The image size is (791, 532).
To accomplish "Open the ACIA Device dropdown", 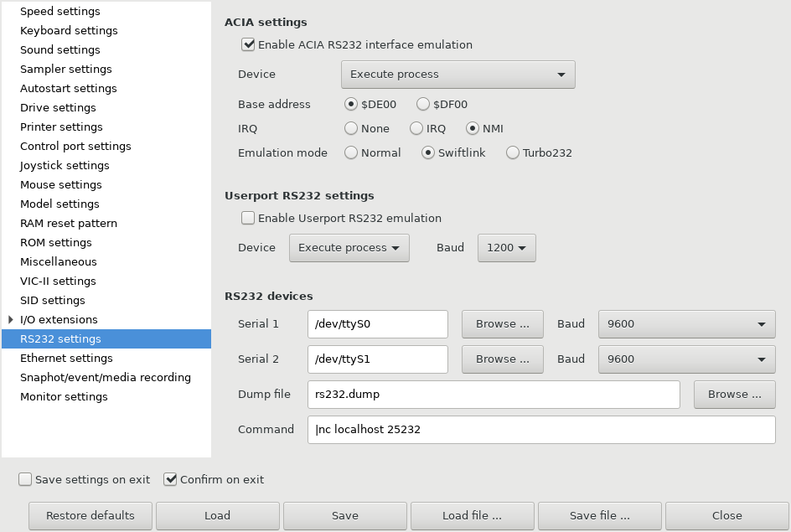I will 458,74.
